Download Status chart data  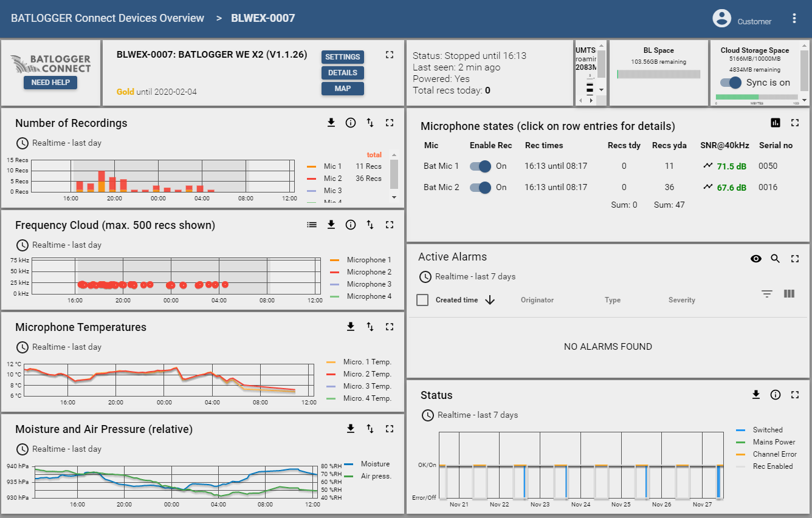(756, 395)
